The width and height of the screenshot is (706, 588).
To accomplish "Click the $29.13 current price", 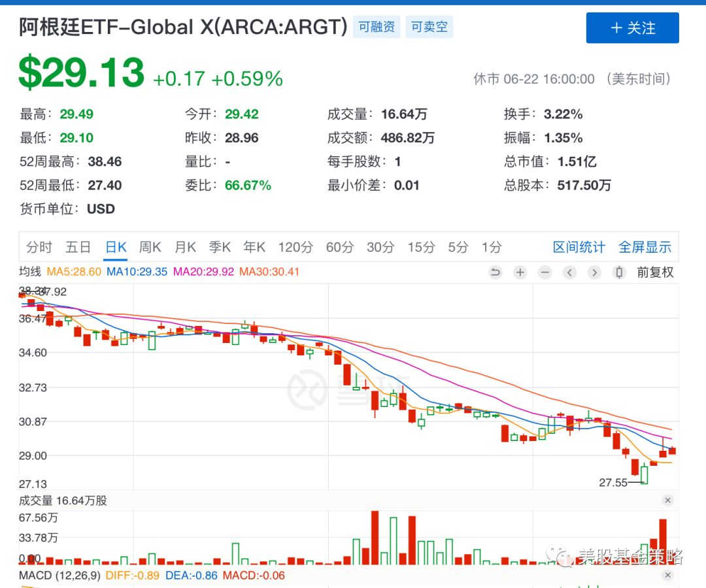I will tap(82, 73).
